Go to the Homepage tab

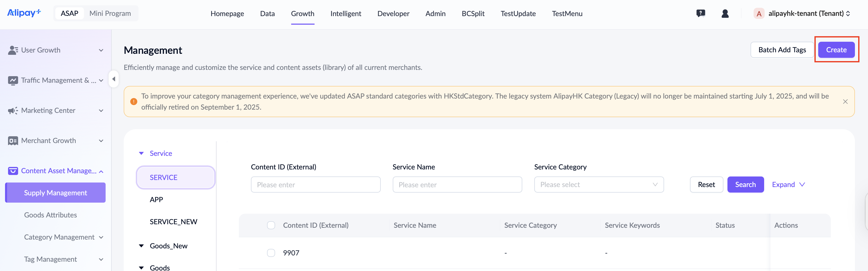point(227,14)
